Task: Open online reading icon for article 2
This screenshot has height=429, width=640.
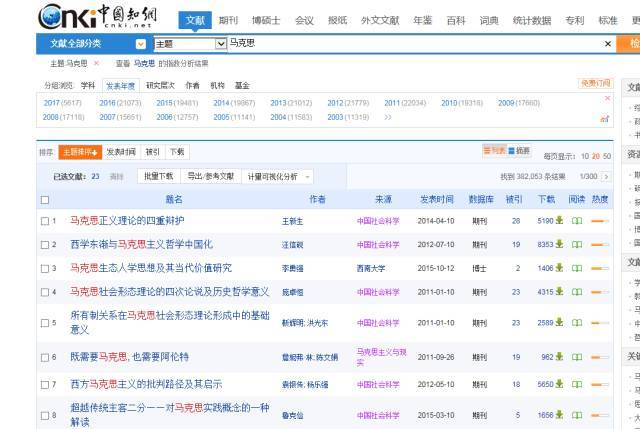Action: click(577, 245)
